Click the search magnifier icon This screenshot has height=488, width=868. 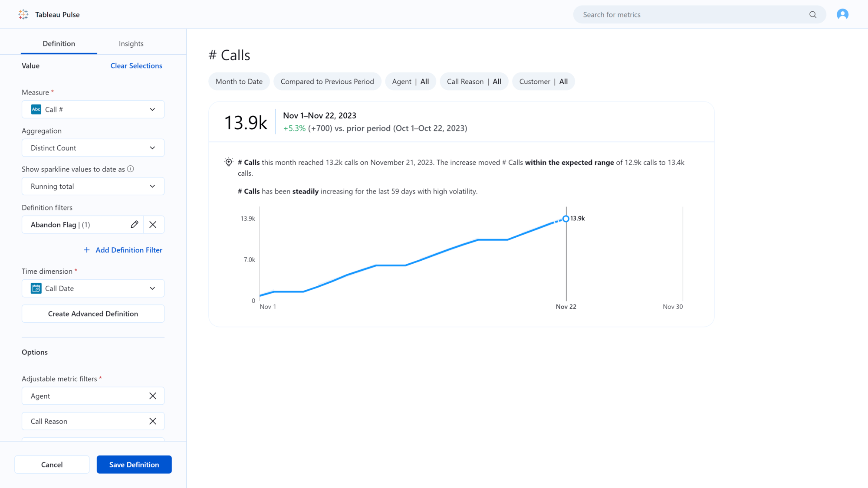tap(813, 14)
